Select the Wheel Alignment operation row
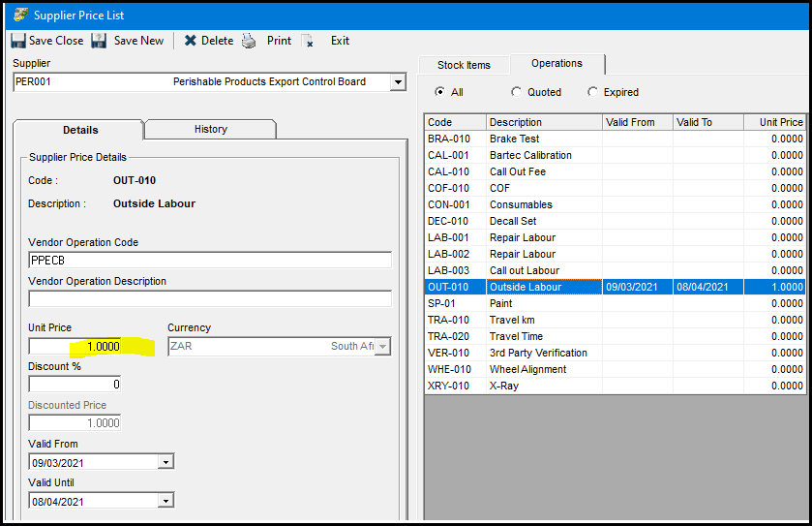 614,369
